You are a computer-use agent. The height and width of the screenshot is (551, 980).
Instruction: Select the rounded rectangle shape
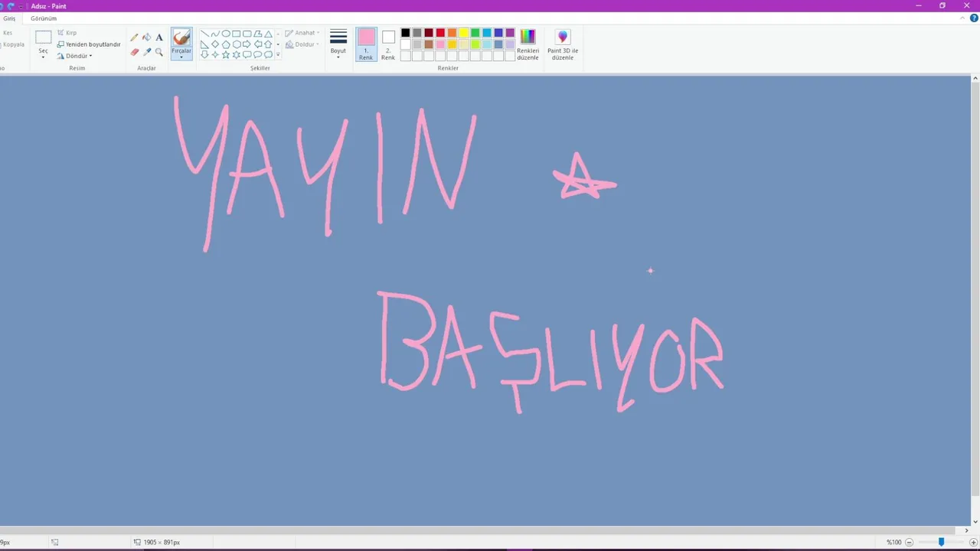click(x=247, y=34)
